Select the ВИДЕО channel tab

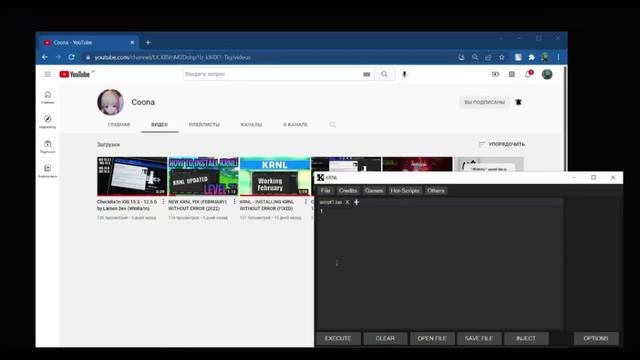pyautogui.click(x=160, y=124)
